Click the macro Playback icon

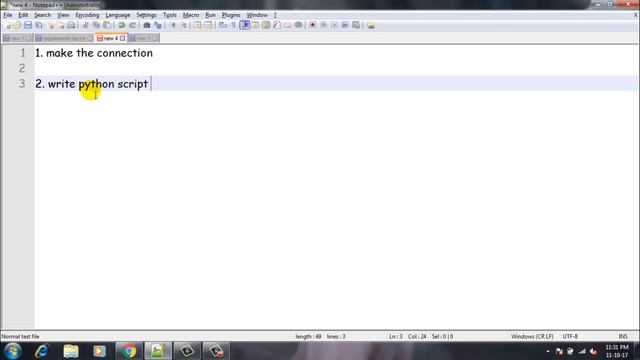(334, 25)
